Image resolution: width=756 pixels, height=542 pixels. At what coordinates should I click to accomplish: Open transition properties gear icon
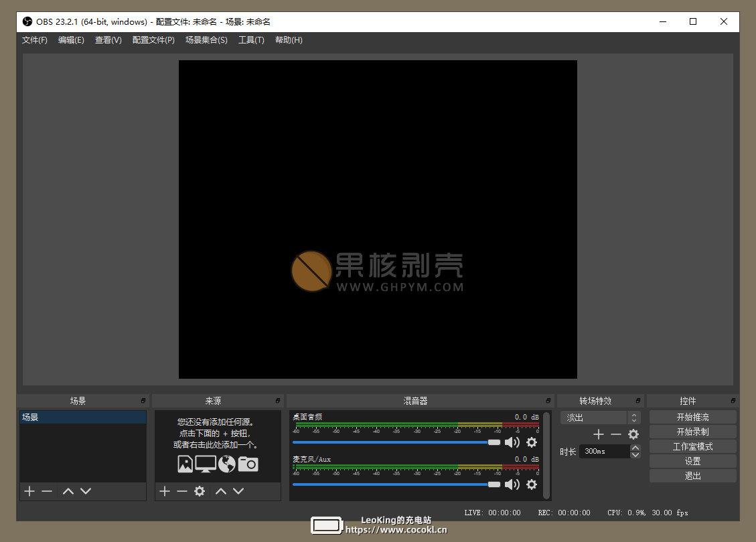[x=633, y=434]
